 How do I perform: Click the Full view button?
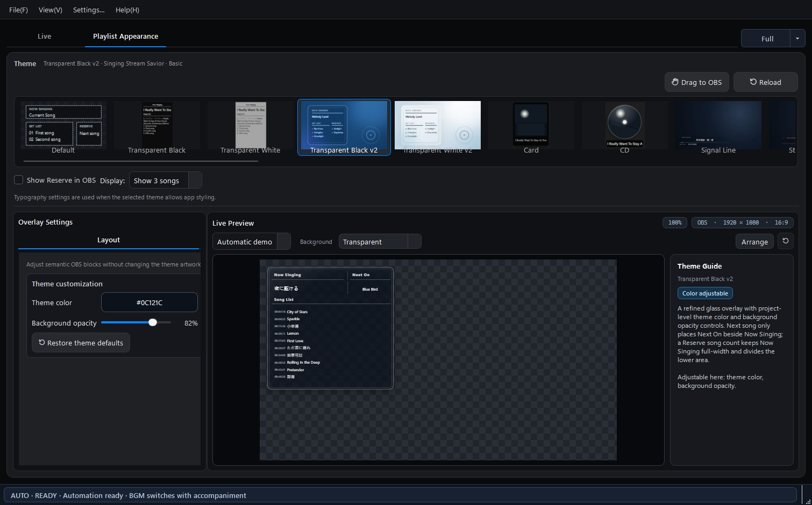(x=767, y=38)
